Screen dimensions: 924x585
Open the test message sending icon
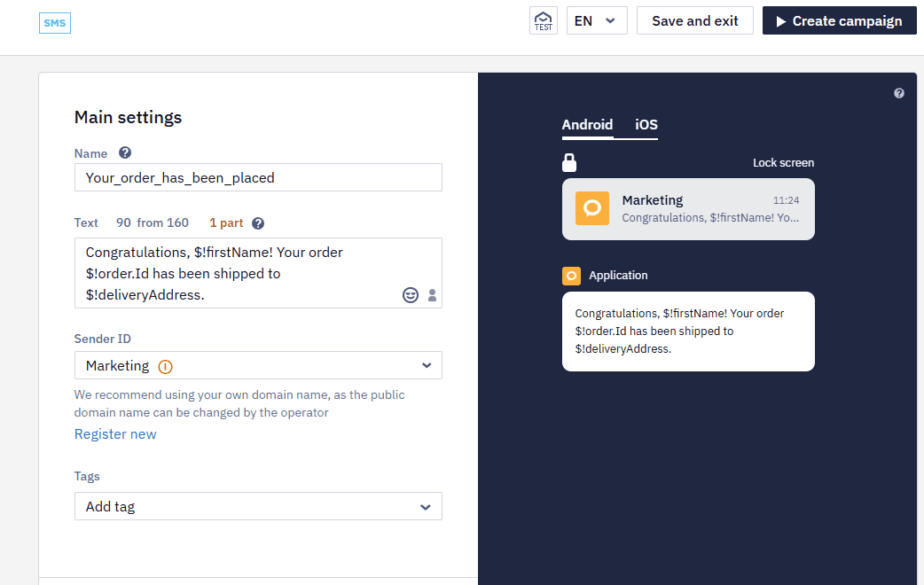(x=544, y=20)
